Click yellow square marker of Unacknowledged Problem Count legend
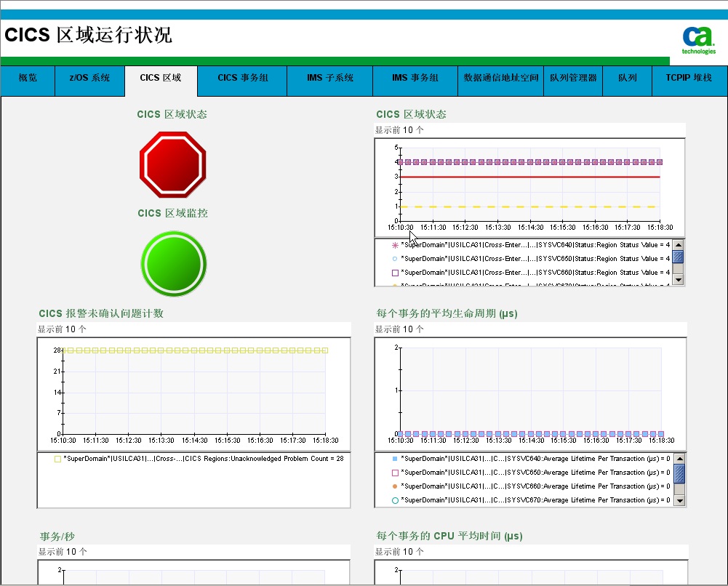Viewport: 728px width, 586px height. (x=57, y=459)
